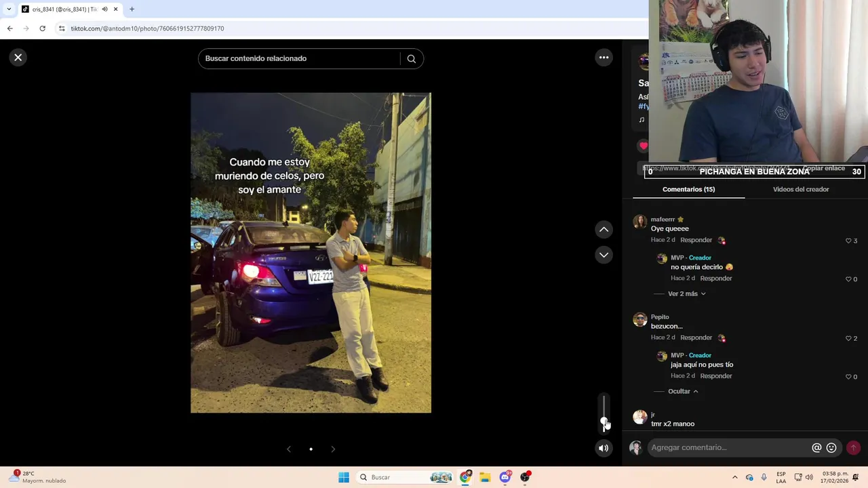Image resolution: width=868 pixels, height=488 pixels.
Task: Show previous photo in carousel
Action: pos(289,449)
